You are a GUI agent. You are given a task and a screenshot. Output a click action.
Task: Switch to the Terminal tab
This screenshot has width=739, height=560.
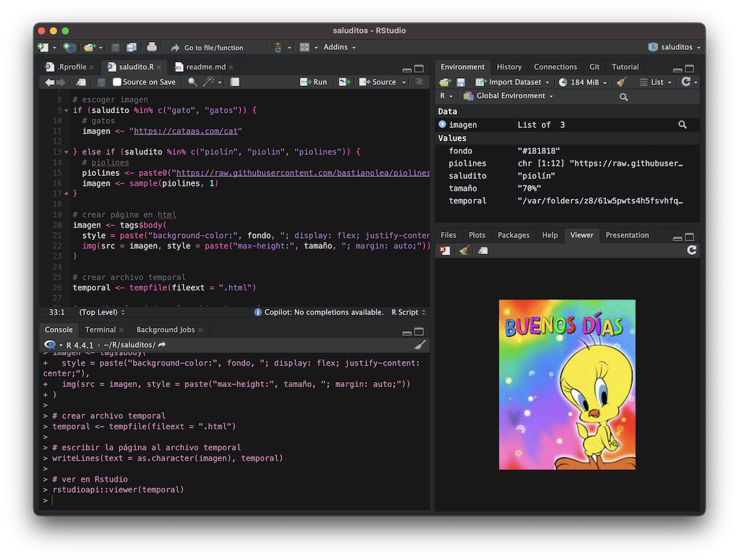click(x=100, y=330)
